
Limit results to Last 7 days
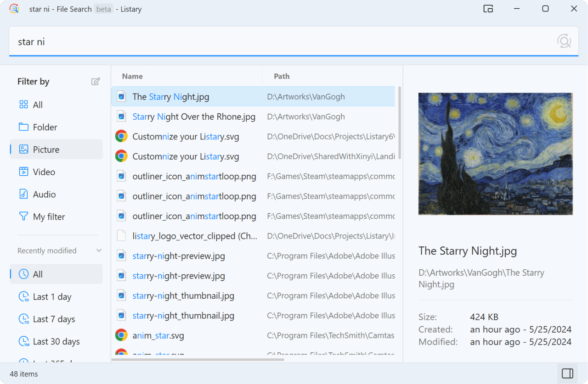coord(56,319)
